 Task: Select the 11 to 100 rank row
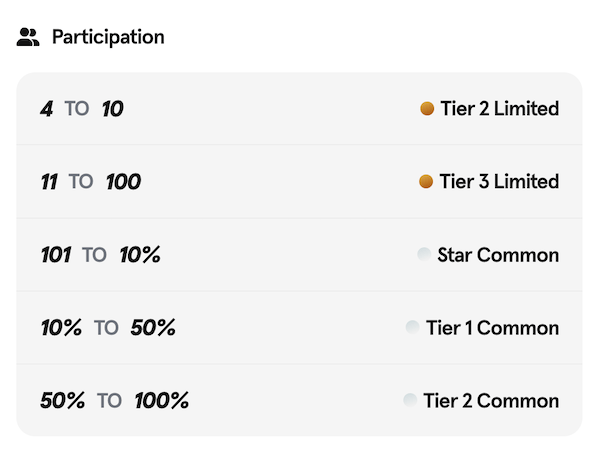coord(299,181)
